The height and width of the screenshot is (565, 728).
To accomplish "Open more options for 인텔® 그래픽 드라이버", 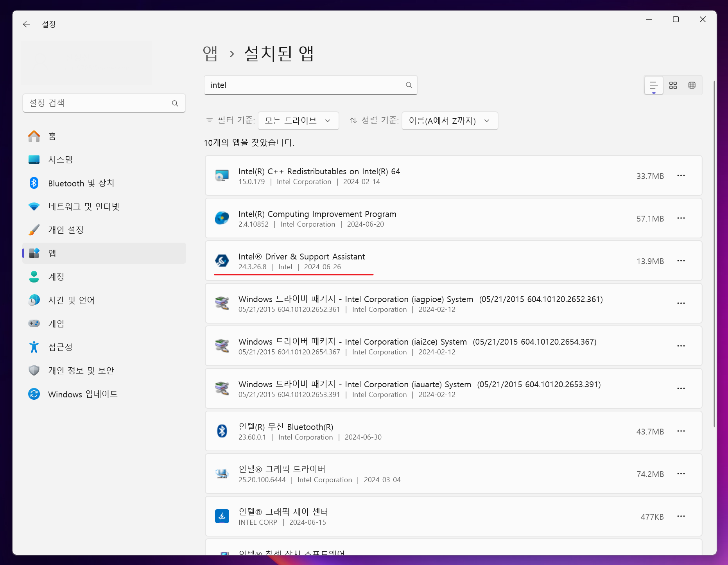I will tap(681, 474).
